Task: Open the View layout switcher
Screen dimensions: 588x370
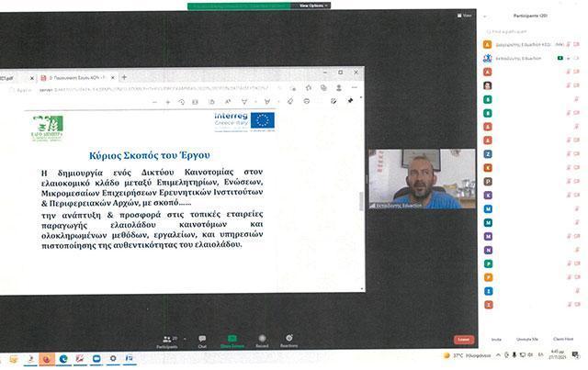Action: coord(466,16)
